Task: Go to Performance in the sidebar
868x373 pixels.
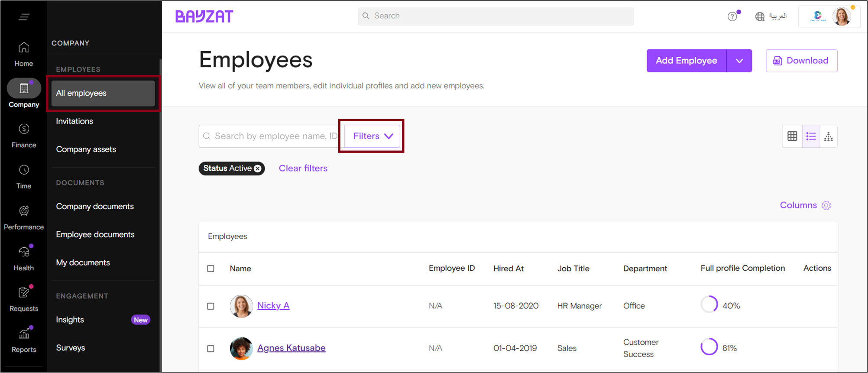Action: coord(24,217)
